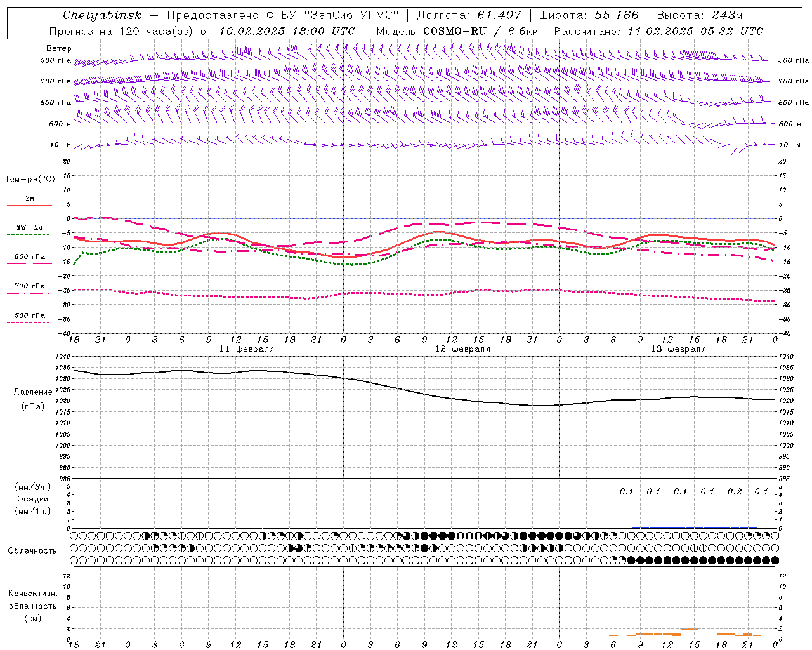
Task: Click the start time '10.02.2025 18:00 UTC'
Action: tap(287, 31)
